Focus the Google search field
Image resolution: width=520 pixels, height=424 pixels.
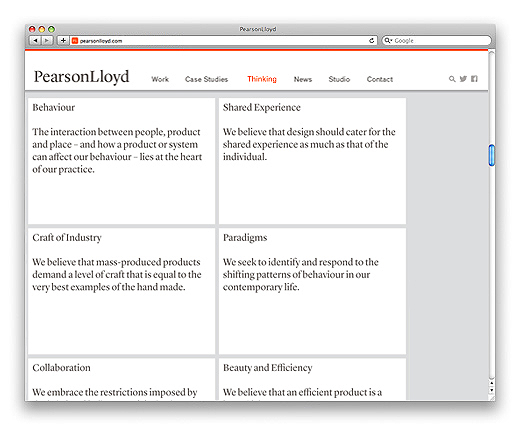437,40
